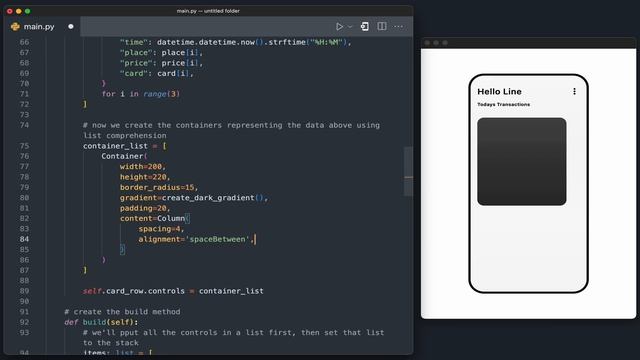Split the editor with split icon
The image size is (640, 360).
tap(382, 27)
